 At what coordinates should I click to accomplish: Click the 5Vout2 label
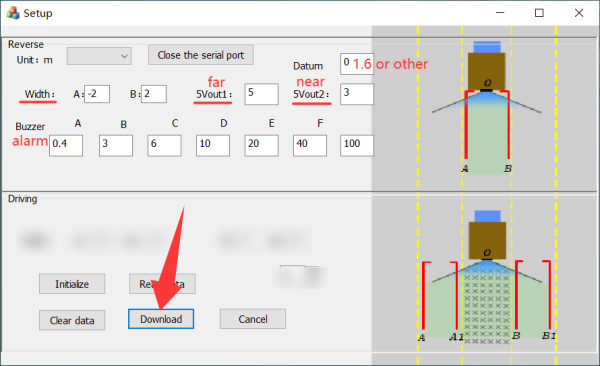pyautogui.click(x=311, y=94)
